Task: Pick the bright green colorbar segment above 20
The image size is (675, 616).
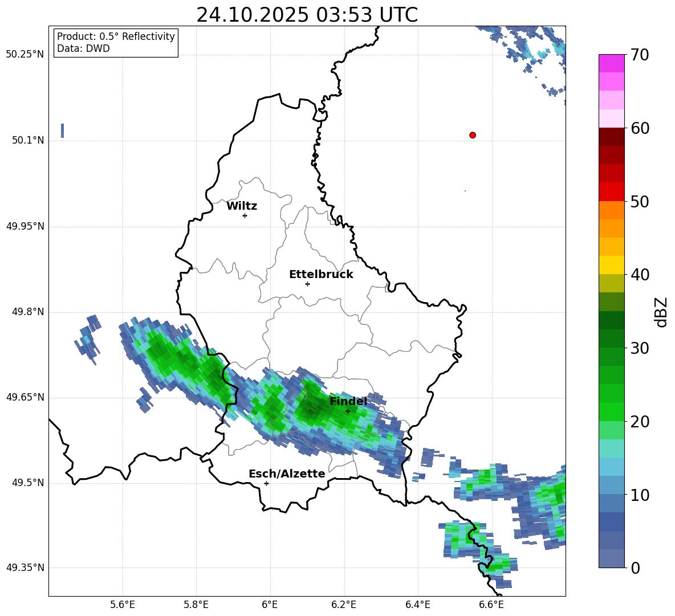Action: (x=611, y=411)
